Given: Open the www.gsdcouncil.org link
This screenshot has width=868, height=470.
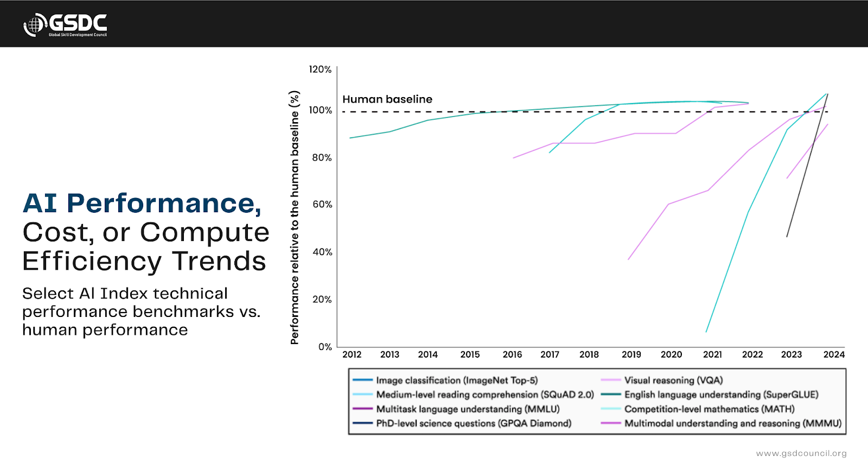Looking at the screenshot, I should [801, 453].
